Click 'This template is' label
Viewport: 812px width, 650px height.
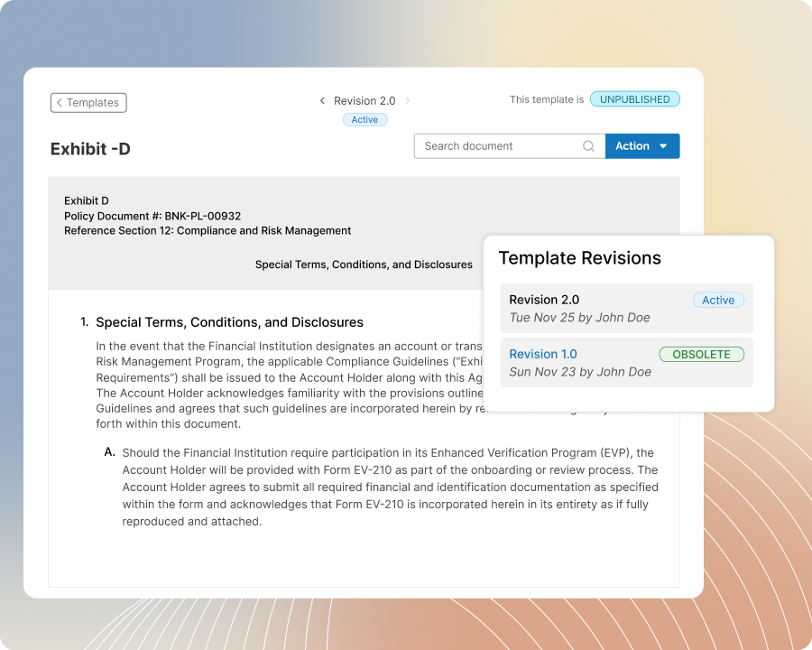(x=547, y=99)
